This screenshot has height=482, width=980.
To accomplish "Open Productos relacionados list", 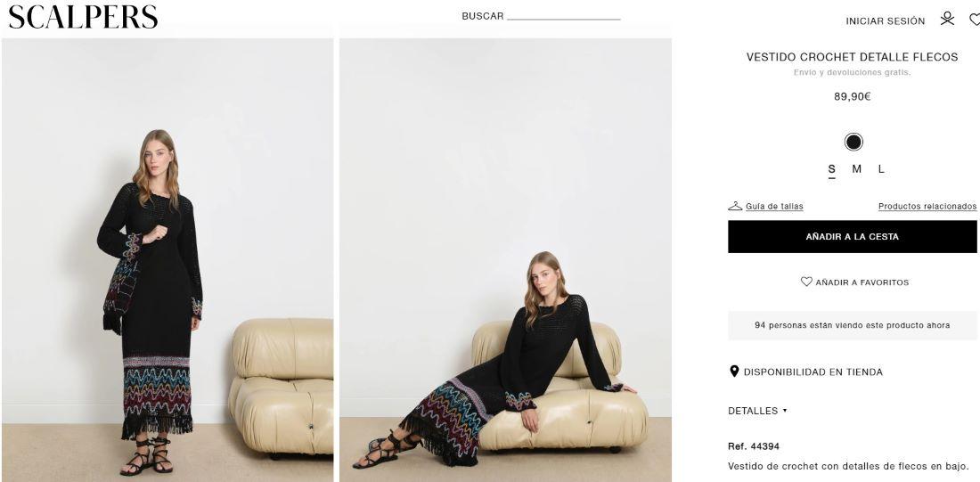I will (927, 207).
